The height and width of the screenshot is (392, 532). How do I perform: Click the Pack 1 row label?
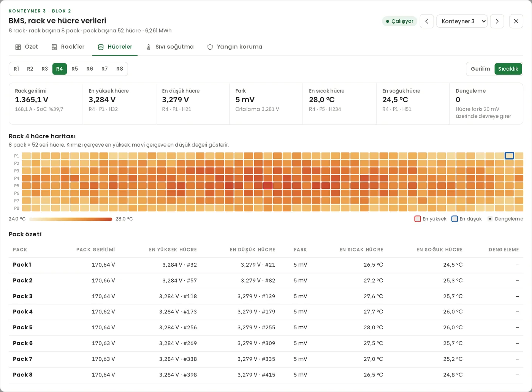tap(22, 265)
